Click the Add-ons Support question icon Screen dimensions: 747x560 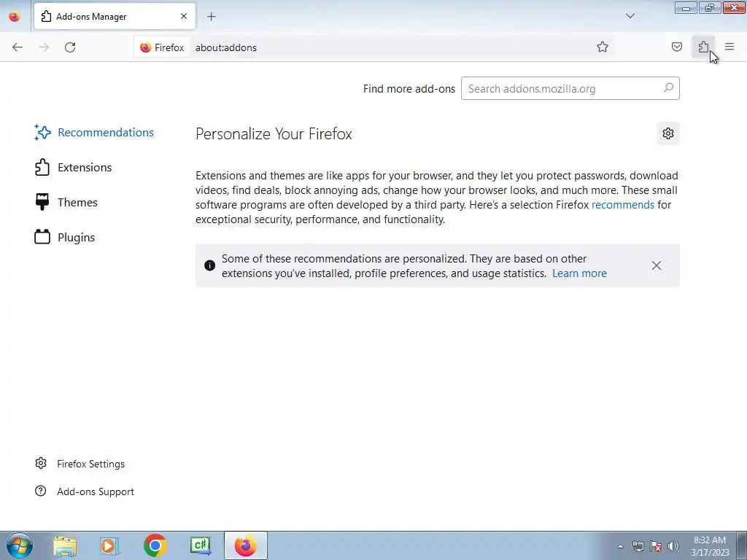tap(41, 491)
